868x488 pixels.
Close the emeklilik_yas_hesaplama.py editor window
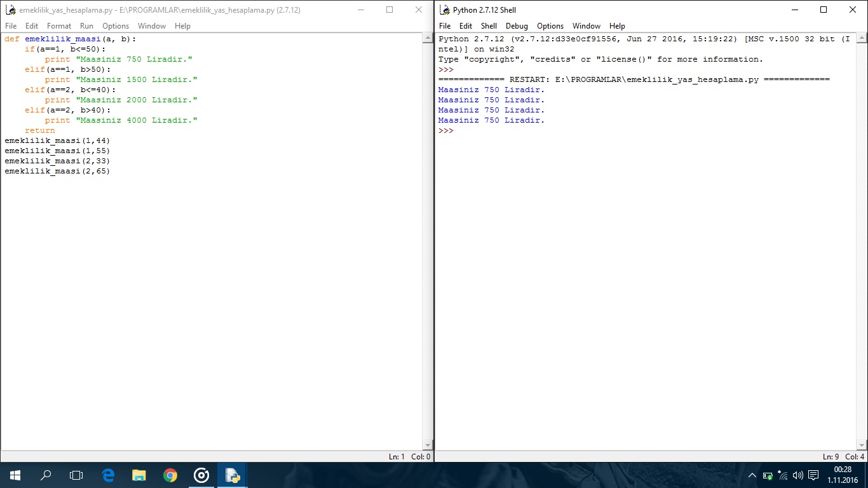coord(419,10)
